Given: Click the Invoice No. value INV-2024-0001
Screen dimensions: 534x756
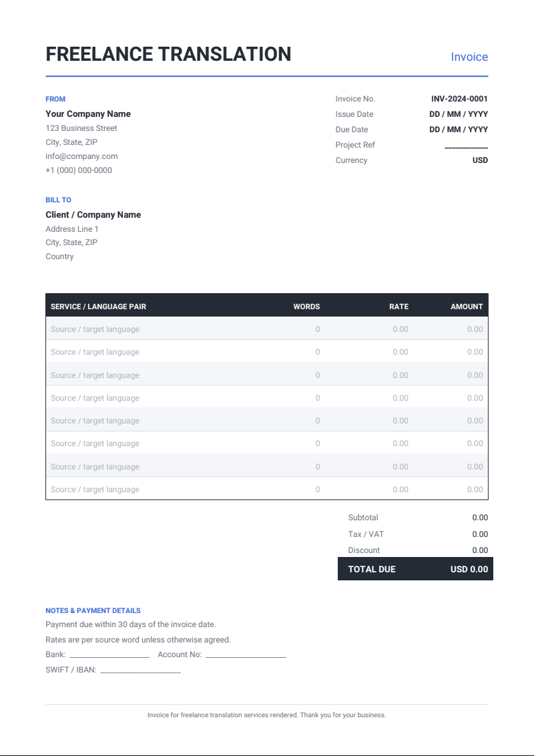Looking at the screenshot, I should [459, 99].
